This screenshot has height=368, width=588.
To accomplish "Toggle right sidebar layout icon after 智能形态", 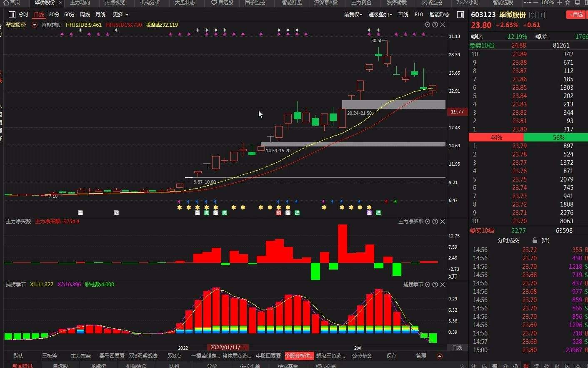I will 460,15.
